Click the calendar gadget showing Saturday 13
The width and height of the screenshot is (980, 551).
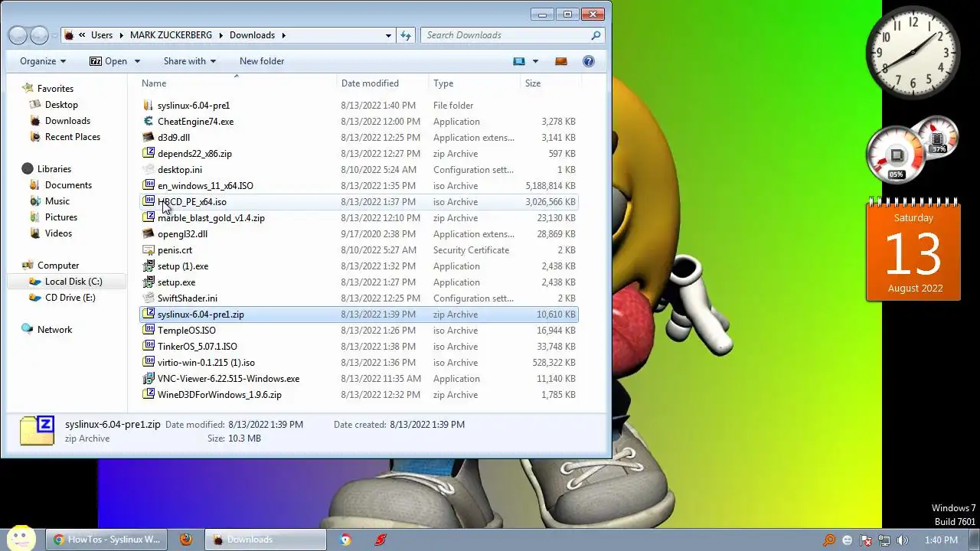(x=913, y=251)
